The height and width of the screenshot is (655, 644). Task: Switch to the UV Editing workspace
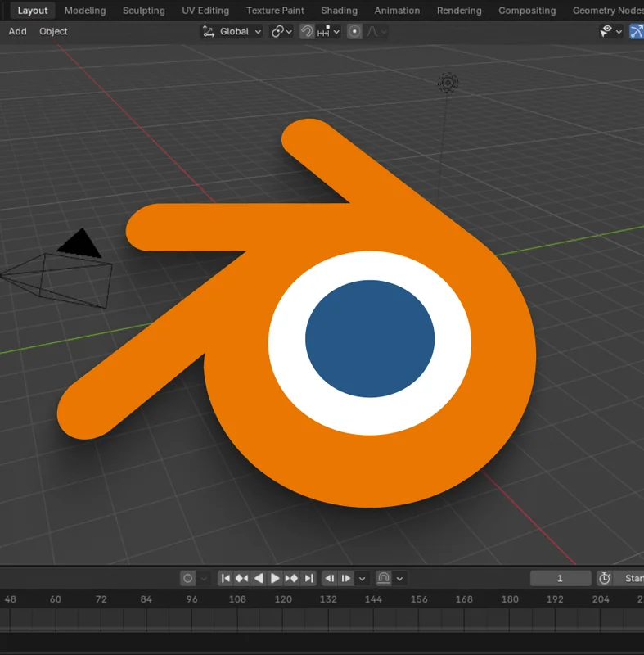[205, 11]
